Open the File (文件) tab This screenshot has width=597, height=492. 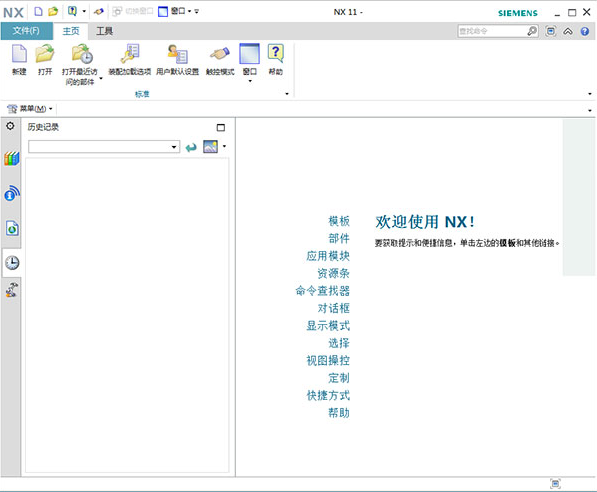(x=26, y=31)
